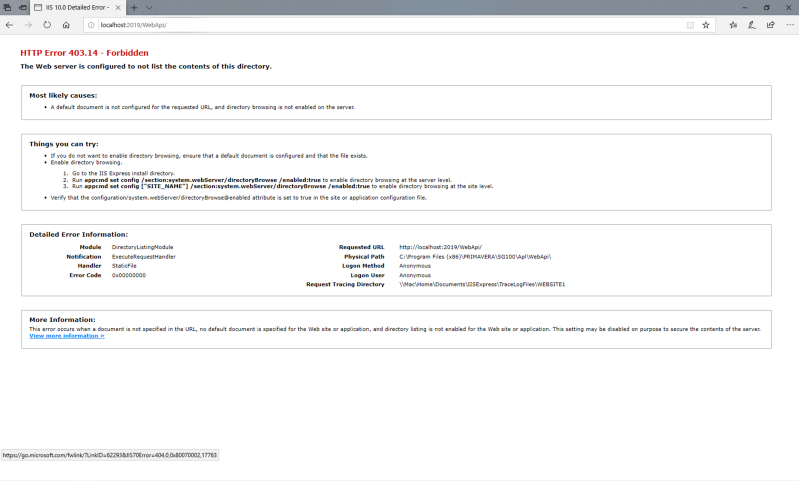Click the Forward navigation arrow
The width and height of the screenshot is (799, 481).
point(28,25)
